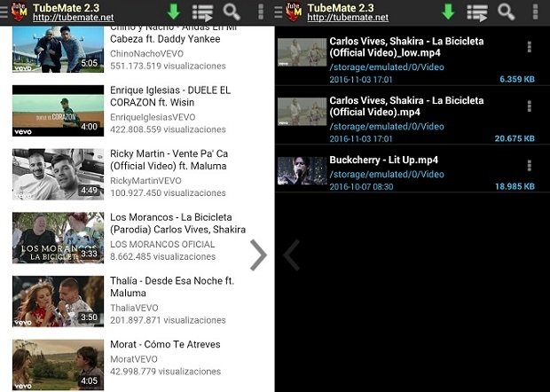Tap search magnifier in left panel

[x=232, y=12]
